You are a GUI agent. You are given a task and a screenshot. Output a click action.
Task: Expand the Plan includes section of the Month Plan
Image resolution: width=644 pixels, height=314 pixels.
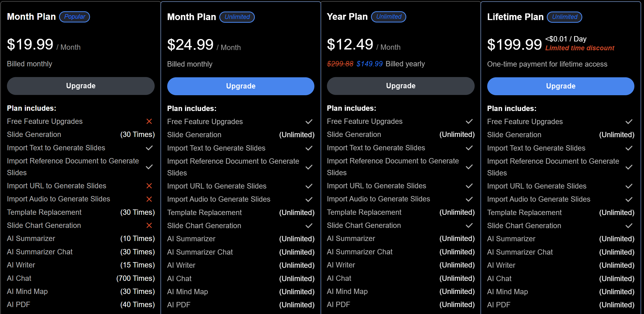[32, 108]
